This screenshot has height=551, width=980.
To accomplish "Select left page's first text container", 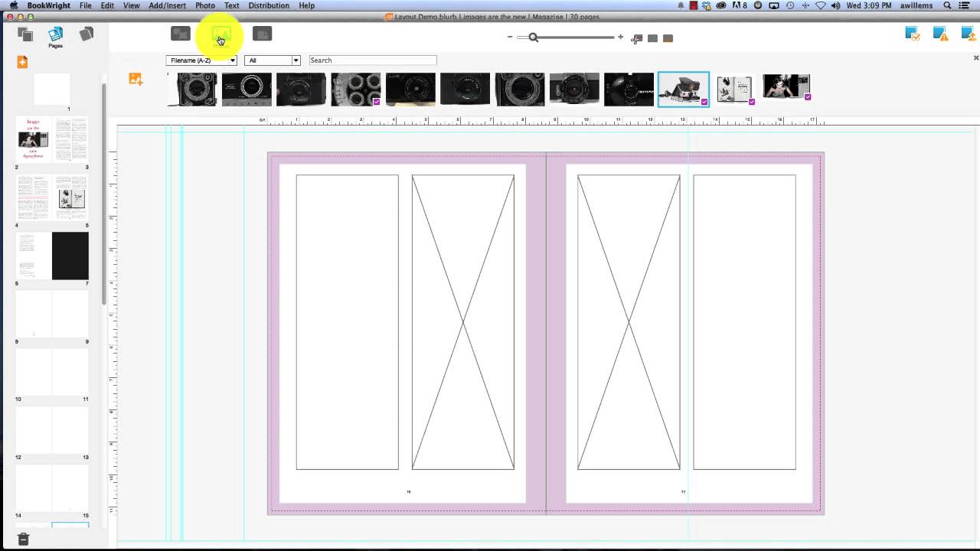I will (x=347, y=322).
